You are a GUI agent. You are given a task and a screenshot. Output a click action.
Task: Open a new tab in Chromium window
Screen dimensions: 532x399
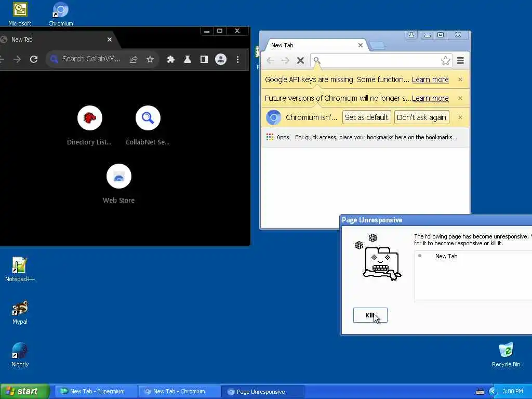coord(377,45)
